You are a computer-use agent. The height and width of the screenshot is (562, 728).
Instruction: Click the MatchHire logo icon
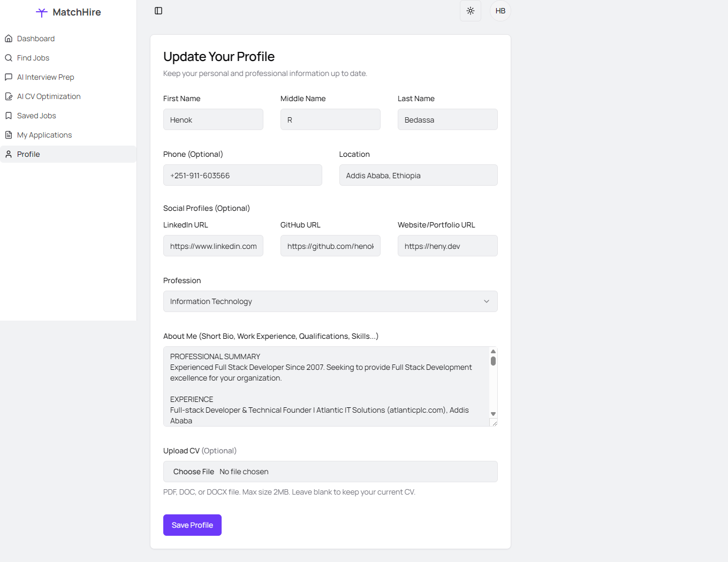tap(42, 12)
